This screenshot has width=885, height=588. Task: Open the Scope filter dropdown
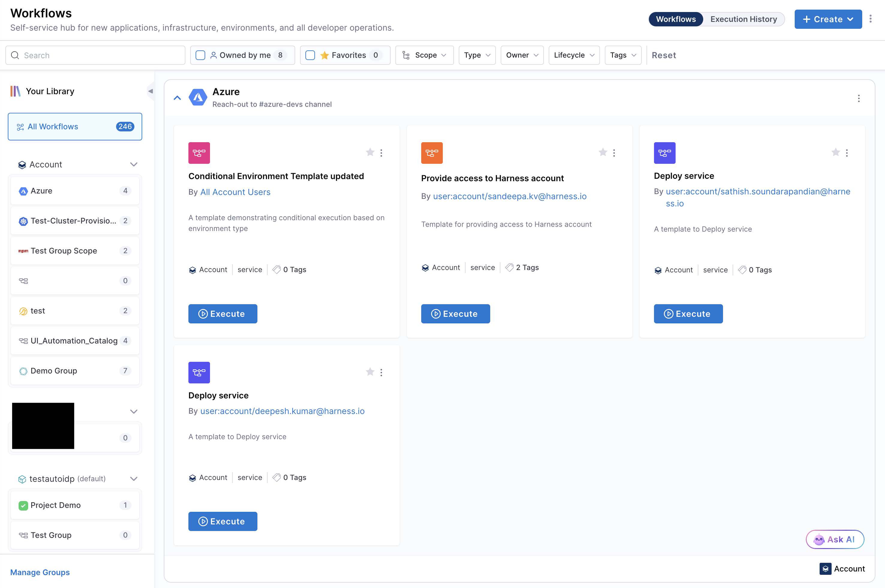click(424, 55)
